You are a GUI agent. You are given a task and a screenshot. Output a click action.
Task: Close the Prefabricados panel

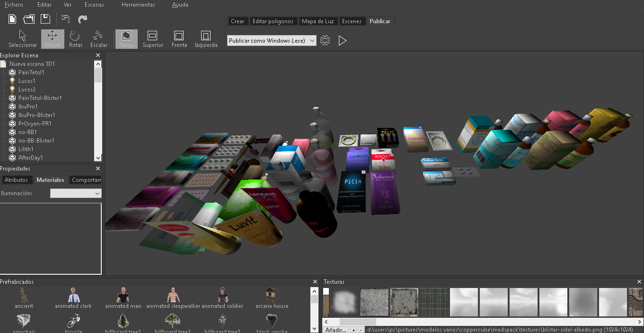tap(315, 282)
